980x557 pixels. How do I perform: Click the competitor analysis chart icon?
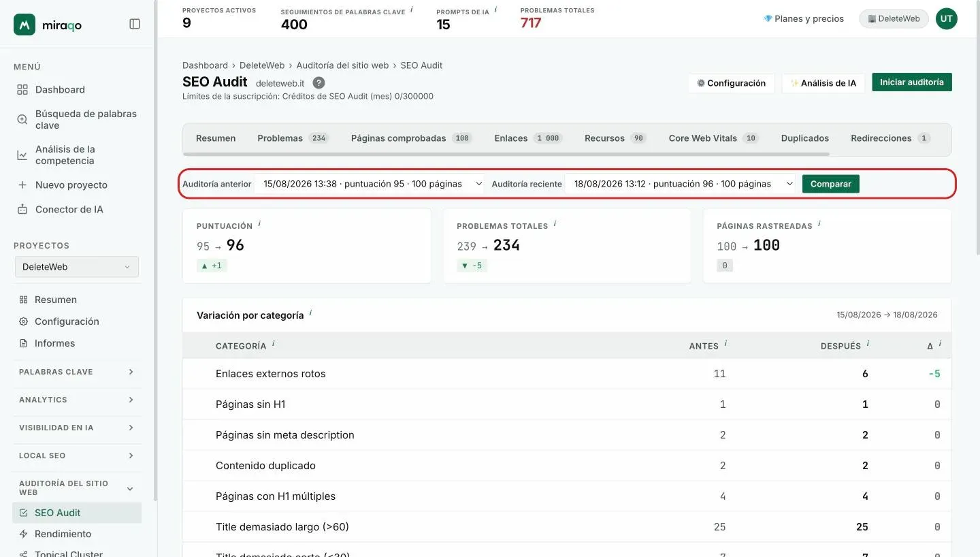pyautogui.click(x=22, y=155)
